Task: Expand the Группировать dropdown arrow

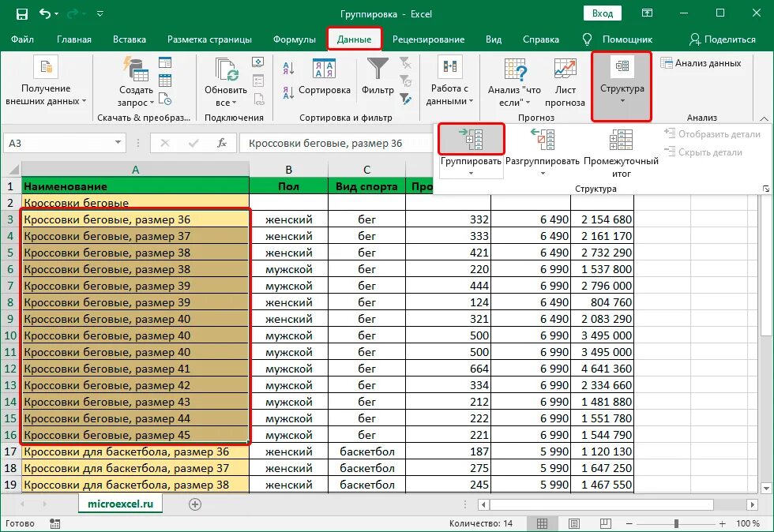Action: tap(471, 173)
